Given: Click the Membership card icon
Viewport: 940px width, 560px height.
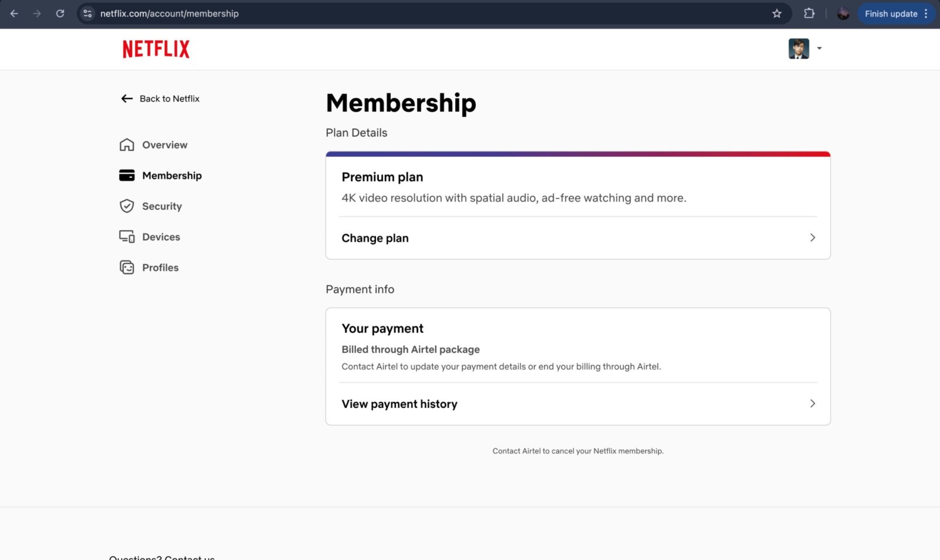Looking at the screenshot, I should pos(127,176).
